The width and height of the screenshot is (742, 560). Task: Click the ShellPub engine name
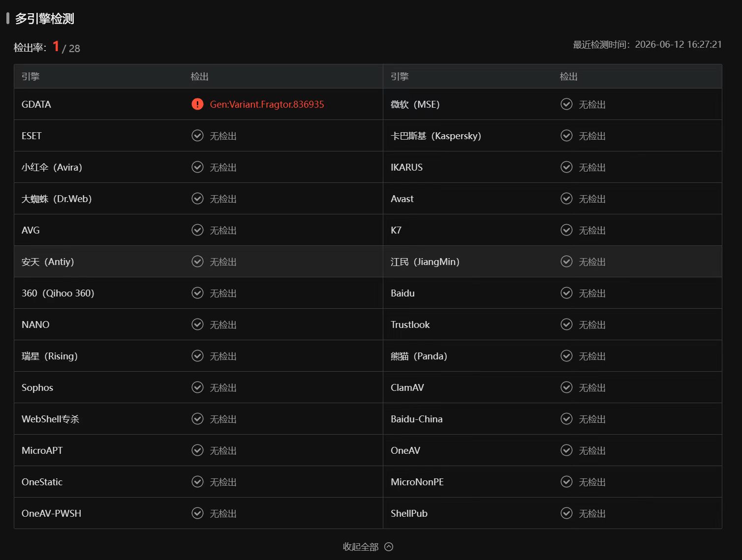409,513
